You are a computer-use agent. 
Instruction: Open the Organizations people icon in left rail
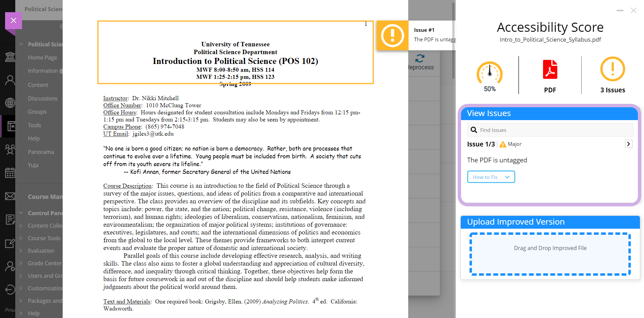(x=10, y=149)
